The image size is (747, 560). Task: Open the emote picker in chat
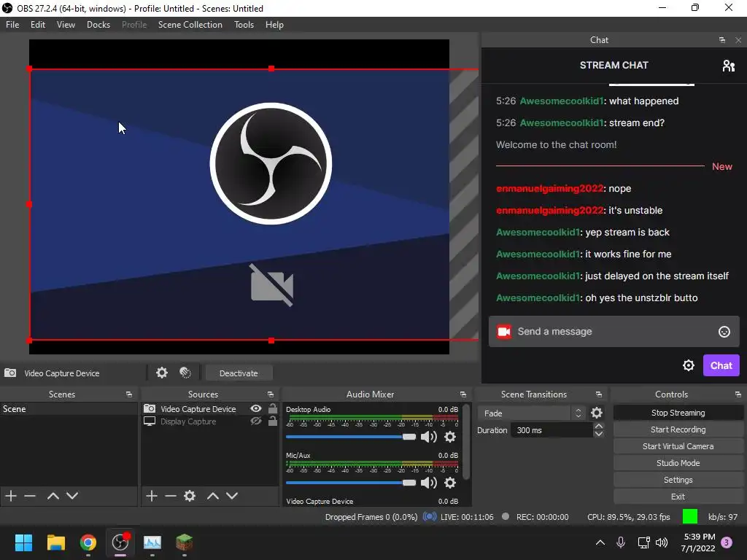(724, 332)
